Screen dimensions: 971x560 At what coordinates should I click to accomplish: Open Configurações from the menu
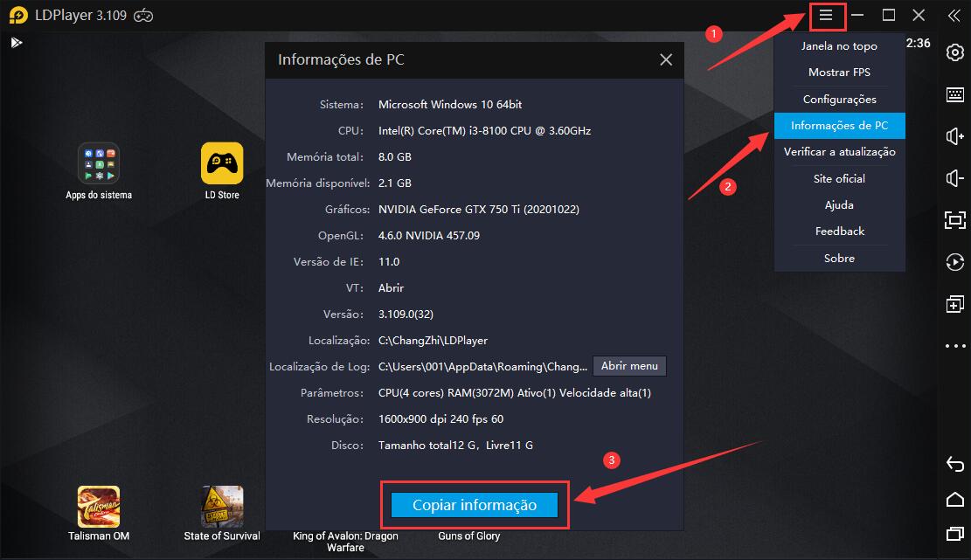coord(839,99)
